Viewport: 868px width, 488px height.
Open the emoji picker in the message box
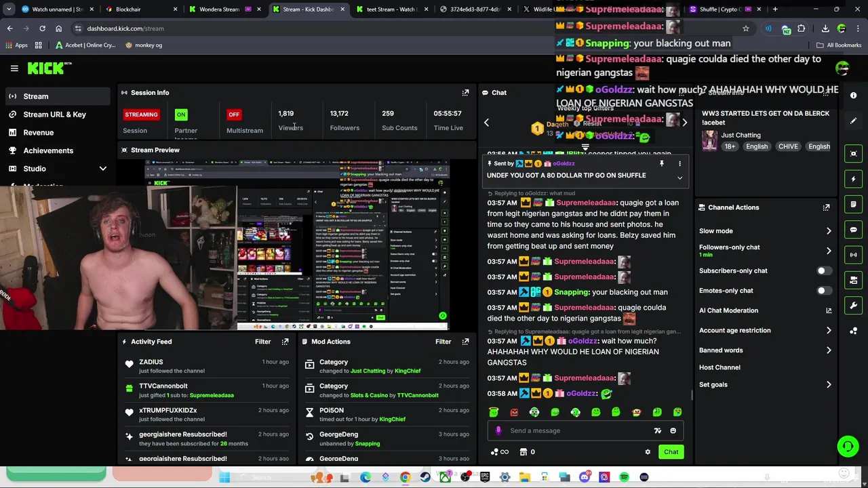tap(673, 430)
